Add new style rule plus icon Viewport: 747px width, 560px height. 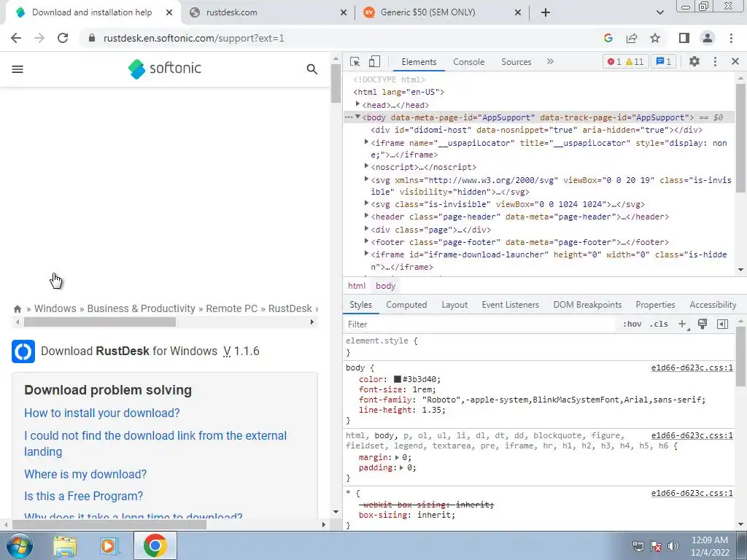pos(683,324)
